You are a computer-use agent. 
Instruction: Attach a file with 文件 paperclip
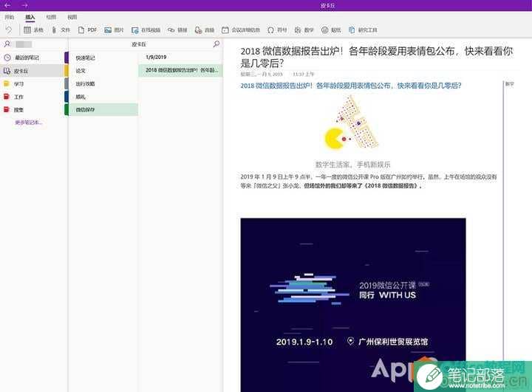pos(61,30)
